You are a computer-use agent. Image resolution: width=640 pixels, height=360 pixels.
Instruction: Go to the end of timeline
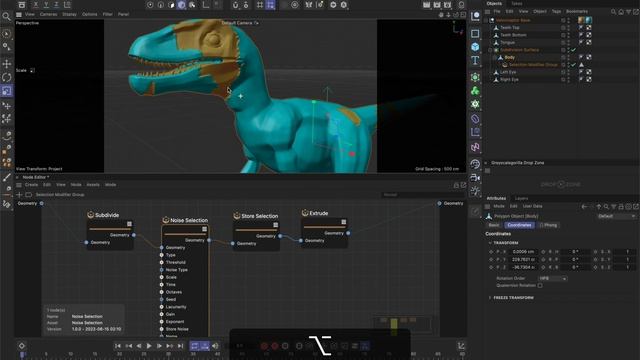click(180, 346)
